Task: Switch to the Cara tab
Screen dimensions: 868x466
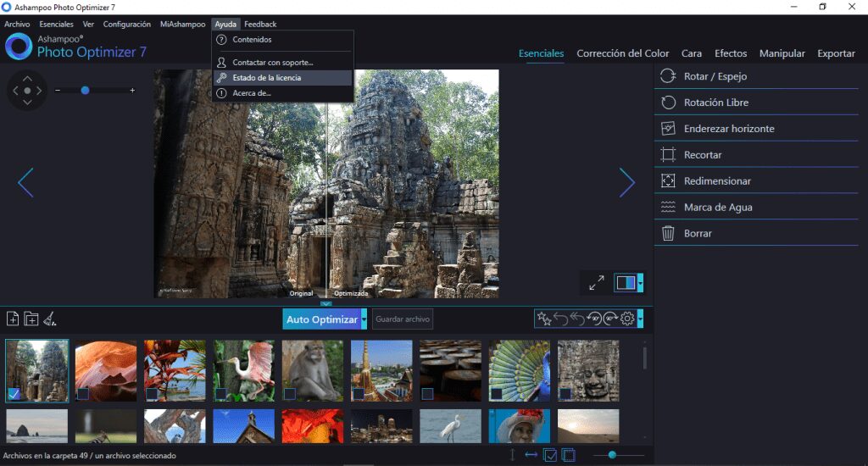Action: pyautogui.click(x=692, y=53)
